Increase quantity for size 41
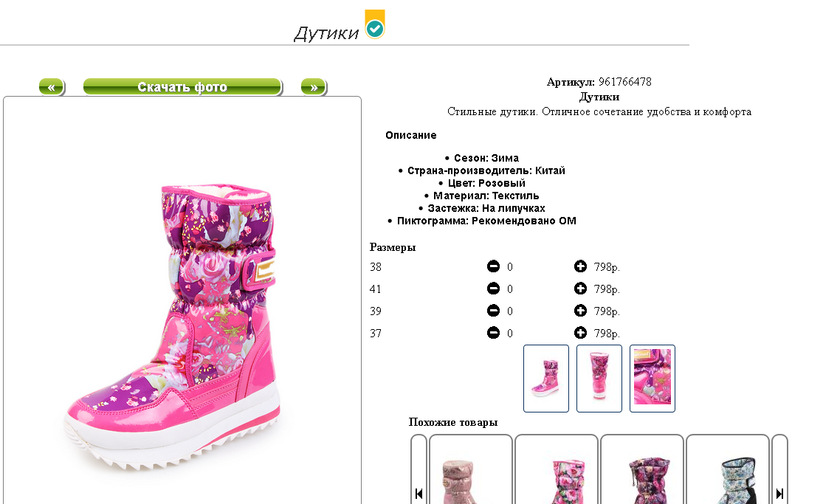 580,289
